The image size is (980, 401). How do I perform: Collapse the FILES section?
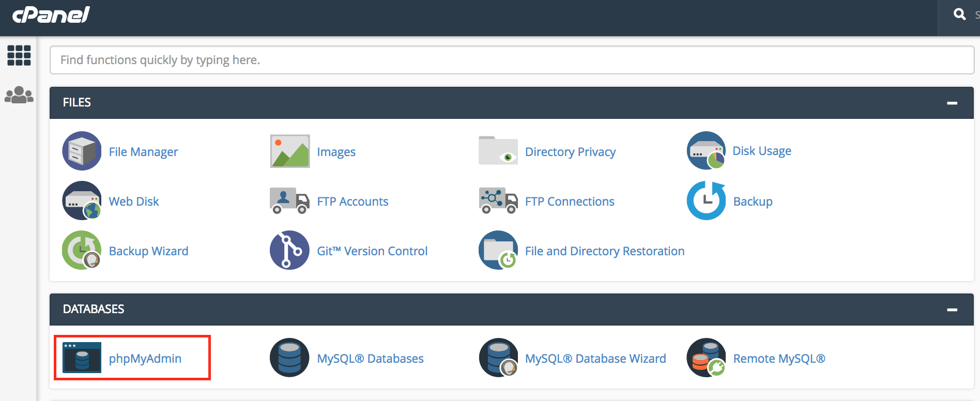[952, 103]
